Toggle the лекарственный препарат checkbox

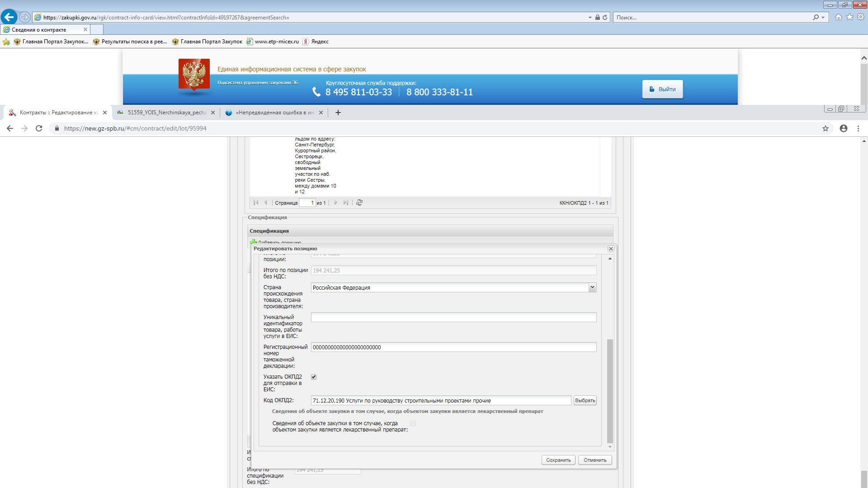click(413, 423)
